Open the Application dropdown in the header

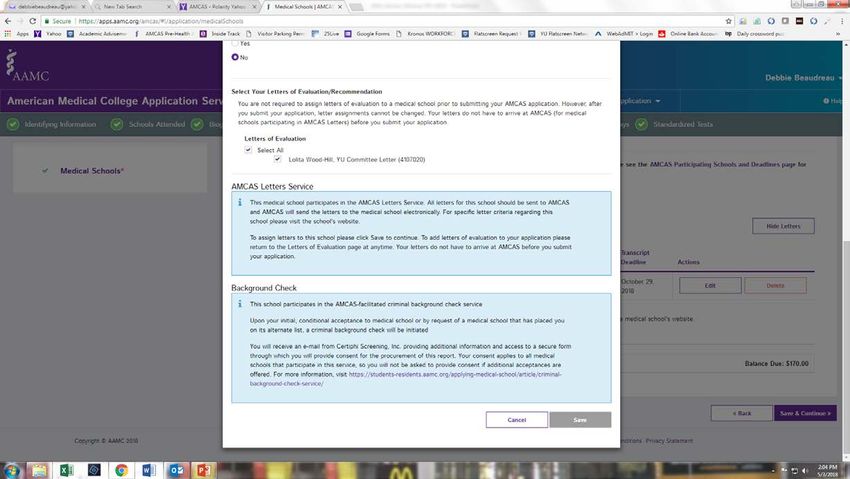click(x=641, y=101)
